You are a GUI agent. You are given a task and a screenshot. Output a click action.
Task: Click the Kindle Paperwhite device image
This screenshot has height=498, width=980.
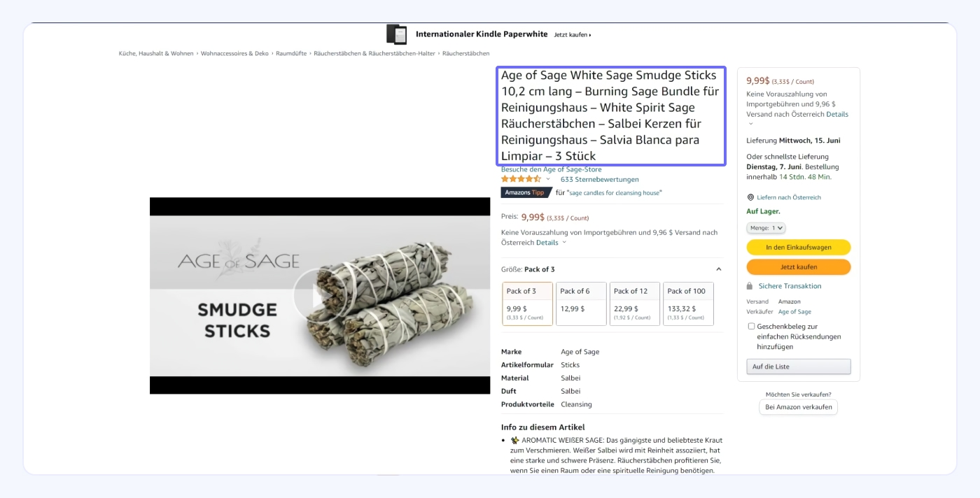tap(396, 34)
